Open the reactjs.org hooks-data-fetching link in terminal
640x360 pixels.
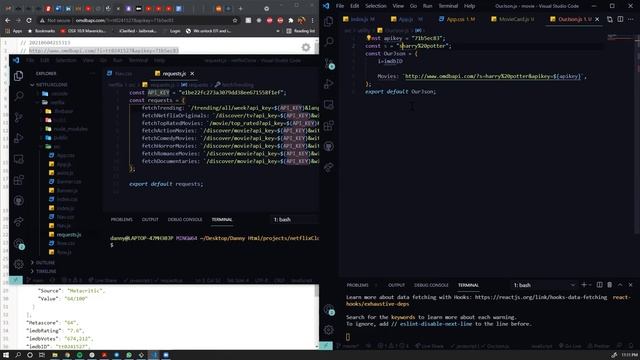[541, 297]
